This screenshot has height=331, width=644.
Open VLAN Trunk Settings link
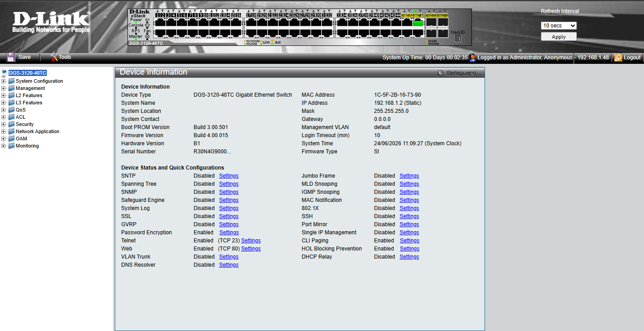click(x=229, y=257)
